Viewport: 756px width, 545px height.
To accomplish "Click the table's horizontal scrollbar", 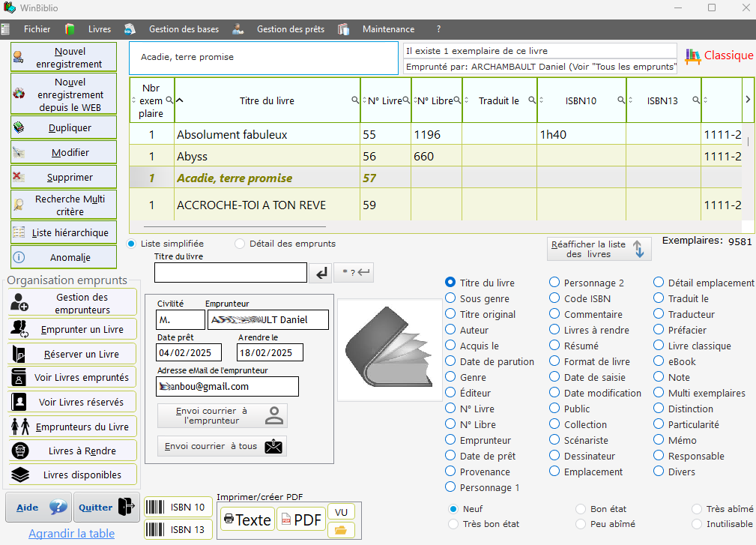I will point(235,226).
